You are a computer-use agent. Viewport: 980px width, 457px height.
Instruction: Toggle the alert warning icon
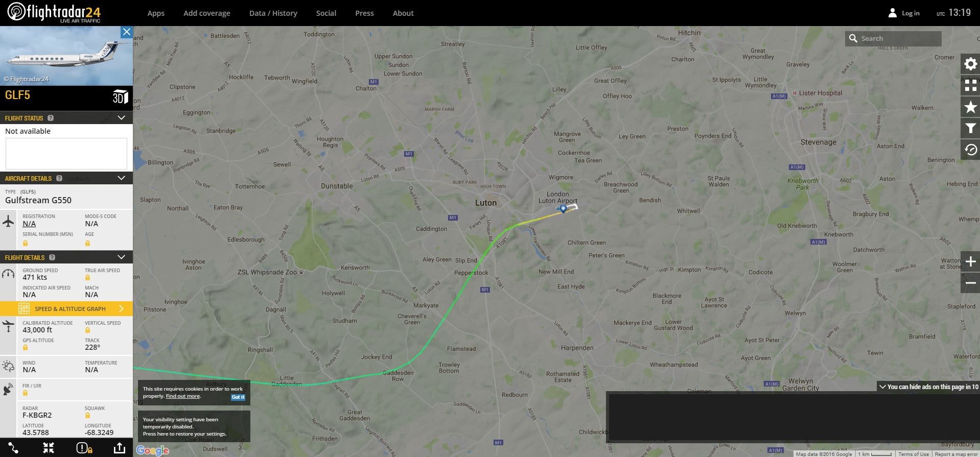(84, 448)
